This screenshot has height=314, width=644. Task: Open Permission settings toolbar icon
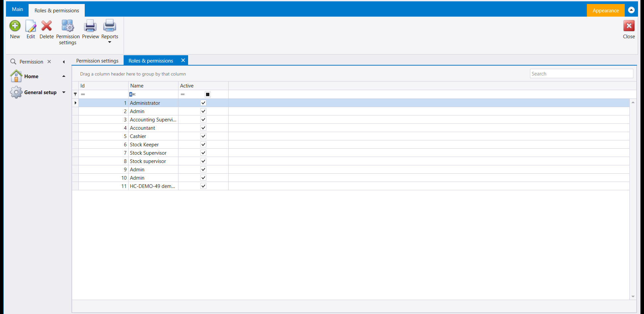pos(68,26)
